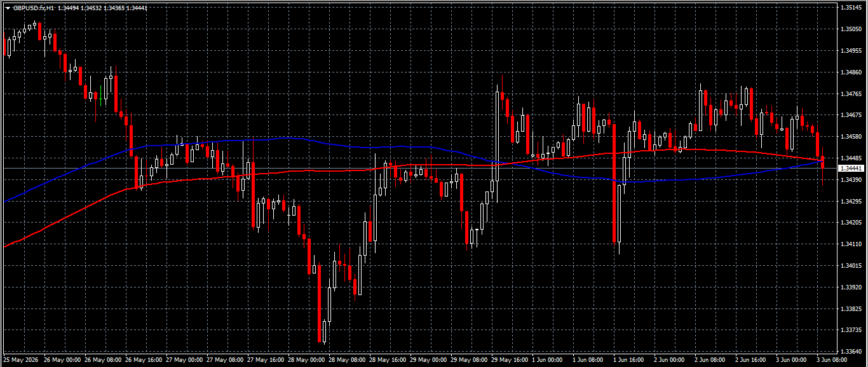868x367 pixels.
Task: Click the open value 1.34494 in chart header
Action: pyautogui.click(x=69, y=8)
